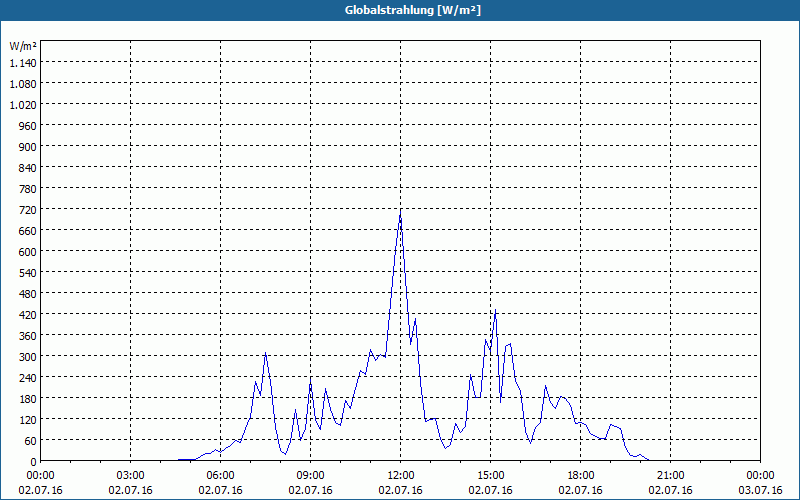Select the 21:00 time axis label

pos(670,476)
